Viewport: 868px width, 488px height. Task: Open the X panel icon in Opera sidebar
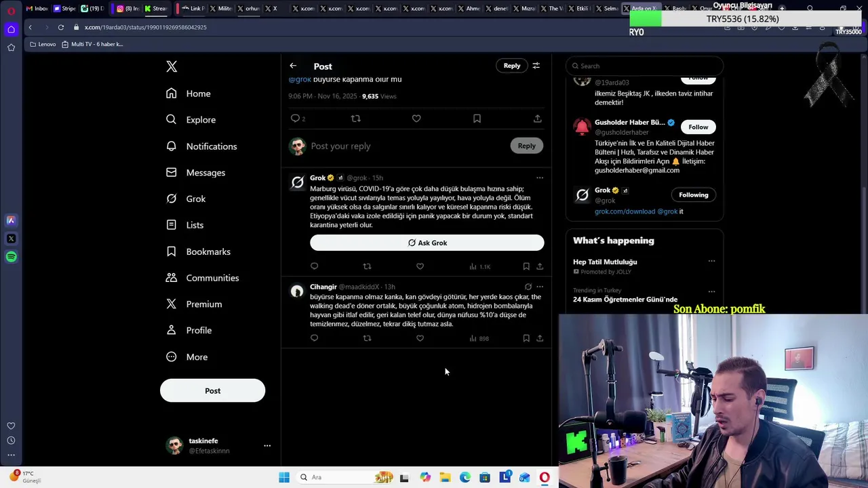11,239
